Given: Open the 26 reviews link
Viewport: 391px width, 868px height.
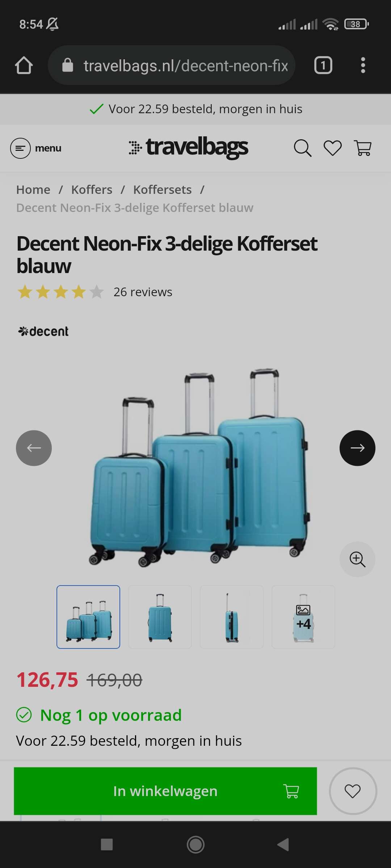Looking at the screenshot, I should click(143, 292).
